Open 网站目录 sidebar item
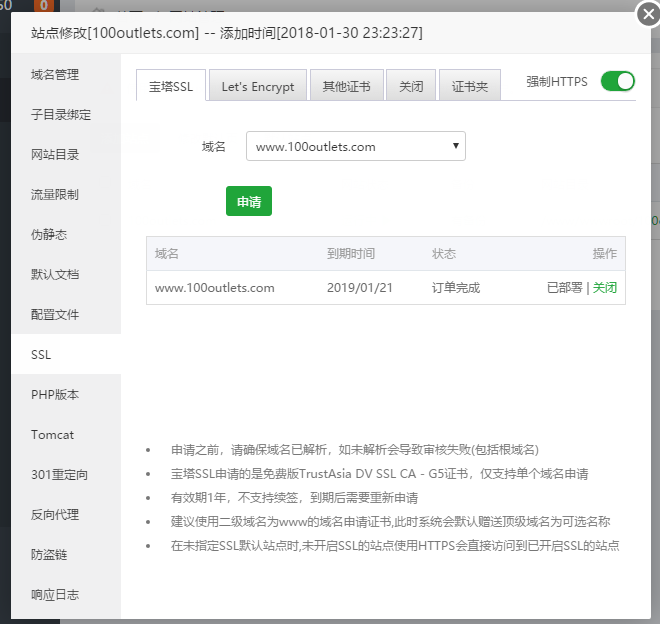The height and width of the screenshot is (624, 660). coord(55,155)
